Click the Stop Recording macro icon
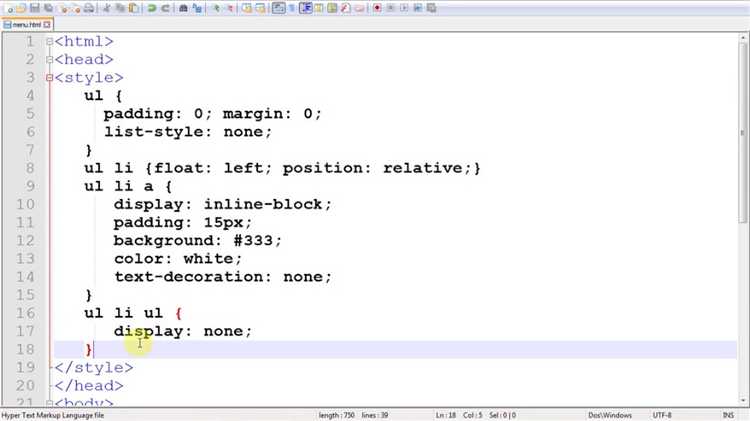 [x=390, y=8]
